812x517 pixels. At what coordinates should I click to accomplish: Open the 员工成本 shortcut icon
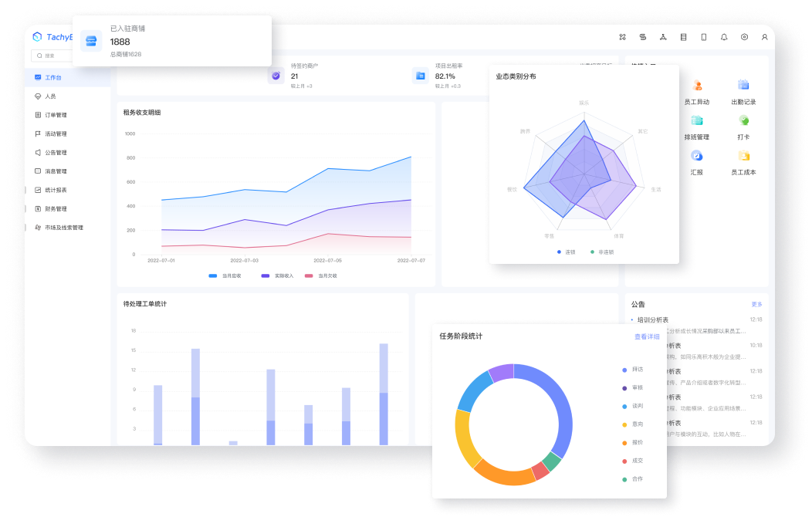click(x=743, y=156)
